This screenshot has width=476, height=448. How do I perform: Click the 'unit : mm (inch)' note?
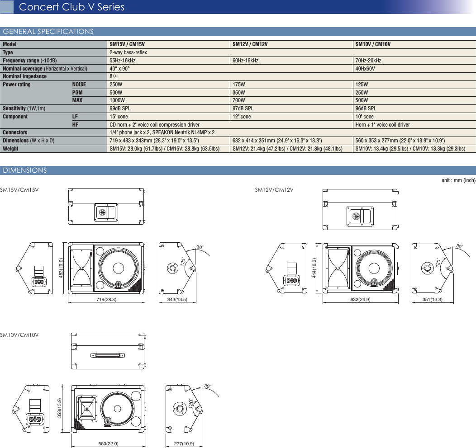(x=458, y=180)
